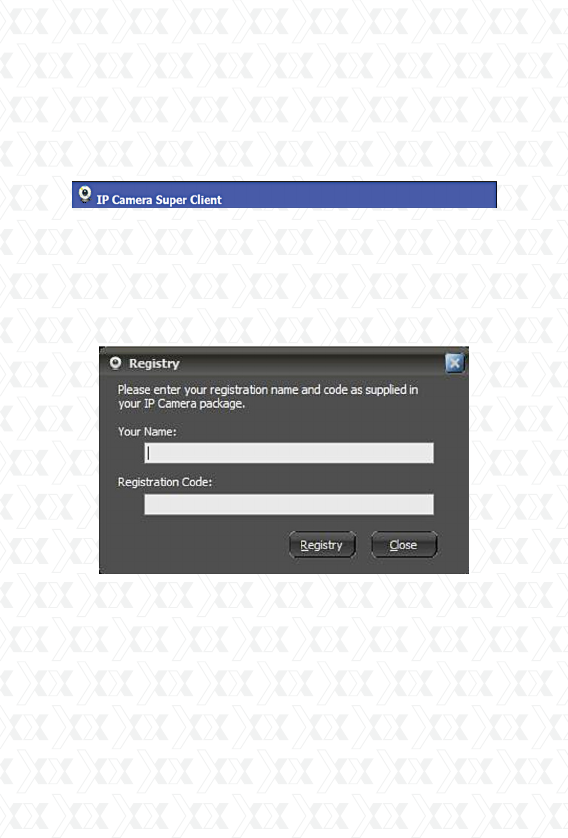The image size is (568, 838).
Task: Focus the Your Name text field
Action: tap(289, 453)
